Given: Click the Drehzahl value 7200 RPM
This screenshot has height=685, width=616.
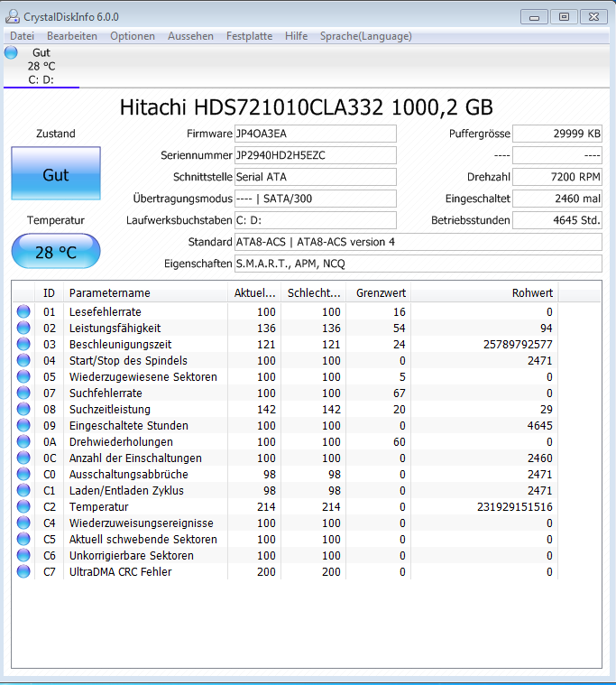Looking at the screenshot, I should tap(557, 177).
